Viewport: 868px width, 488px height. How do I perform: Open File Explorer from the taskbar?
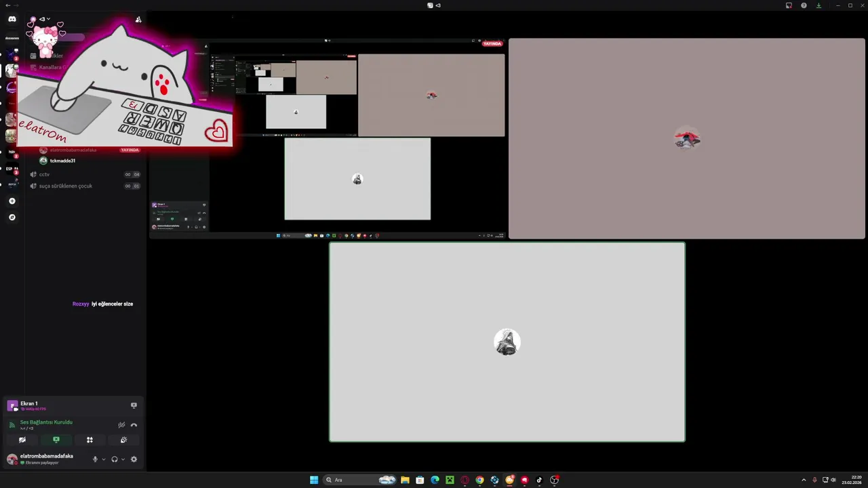point(405,480)
